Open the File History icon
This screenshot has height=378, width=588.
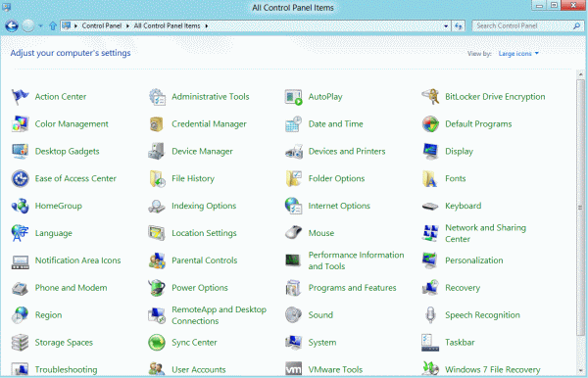point(157,178)
